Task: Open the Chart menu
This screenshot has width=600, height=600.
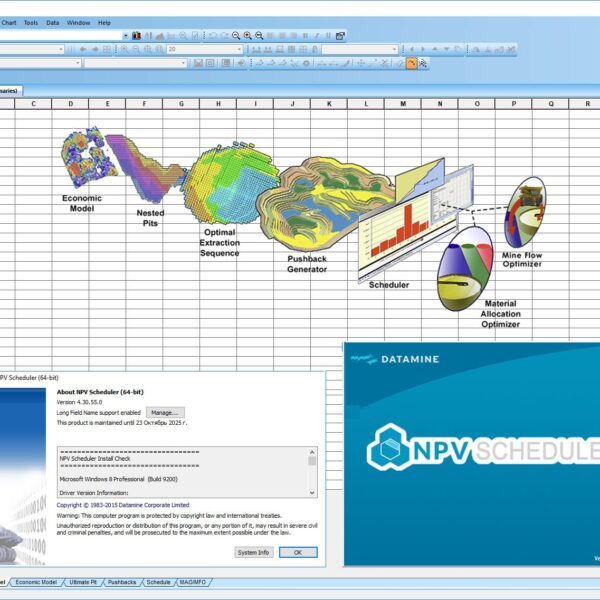Action: (x=8, y=23)
